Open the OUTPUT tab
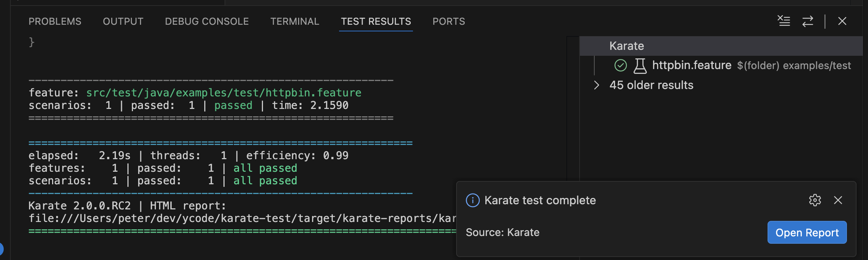Viewport: 868px width, 260px height. pos(123,21)
